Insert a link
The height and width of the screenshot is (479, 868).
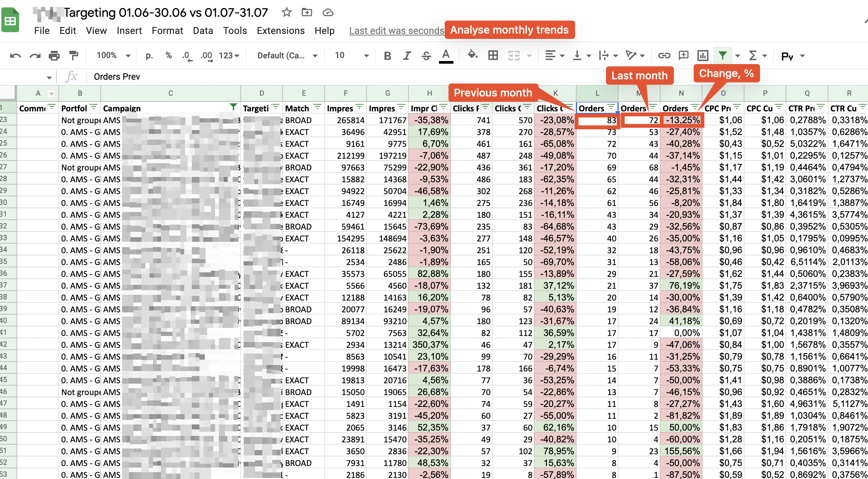(664, 55)
